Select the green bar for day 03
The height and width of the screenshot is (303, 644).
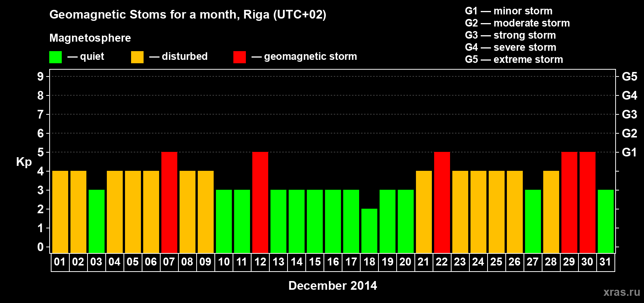97,221
